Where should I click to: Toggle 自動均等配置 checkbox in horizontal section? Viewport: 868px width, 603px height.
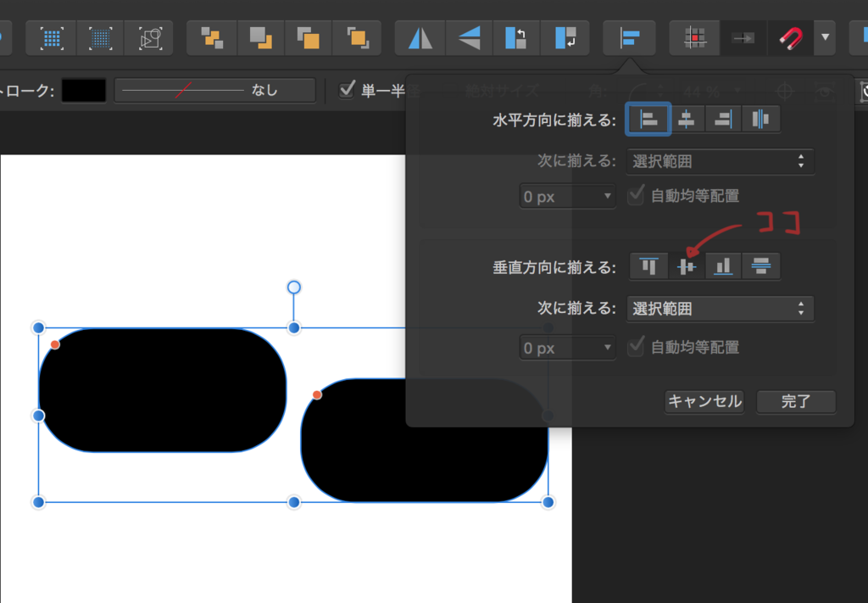point(636,195)
